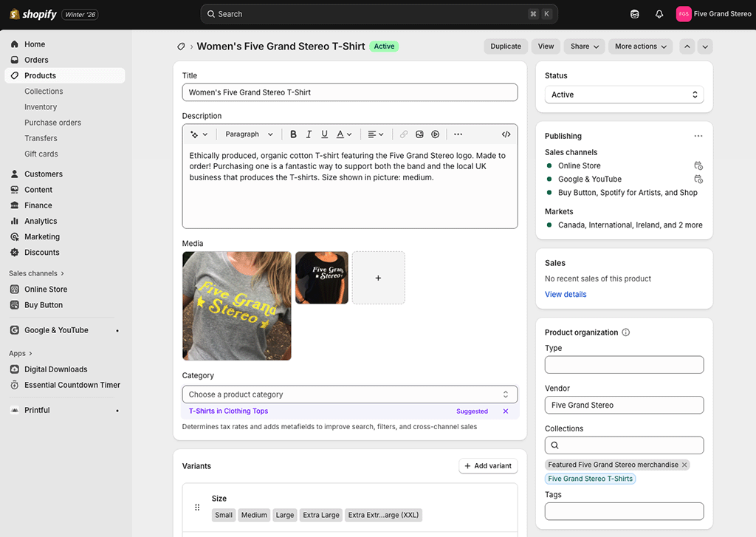Switch the description editor to HTML code view
Screen dimensions: 756x537
pos(506,134)
